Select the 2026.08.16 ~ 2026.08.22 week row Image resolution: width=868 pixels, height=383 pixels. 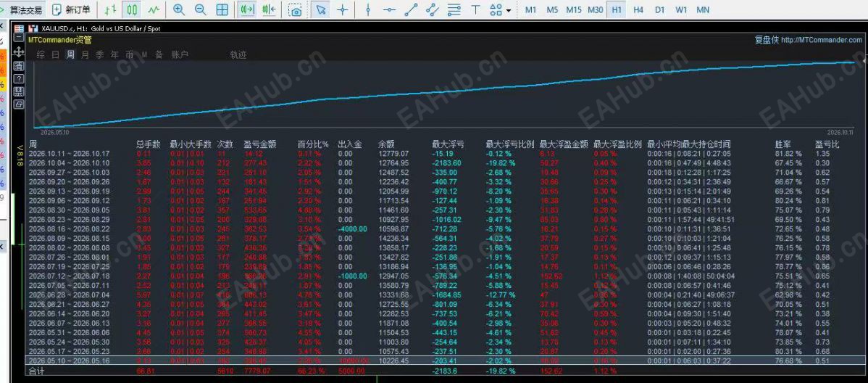(x=443, y=229)
